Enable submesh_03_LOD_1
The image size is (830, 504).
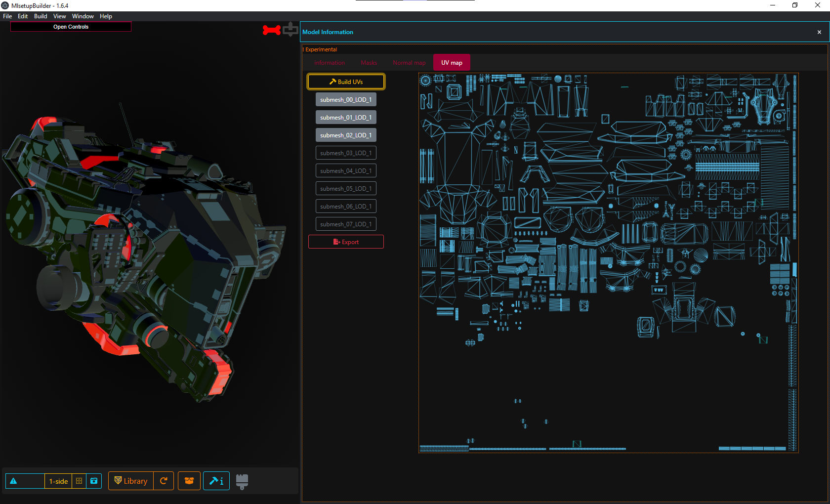[x=346, y=153]
